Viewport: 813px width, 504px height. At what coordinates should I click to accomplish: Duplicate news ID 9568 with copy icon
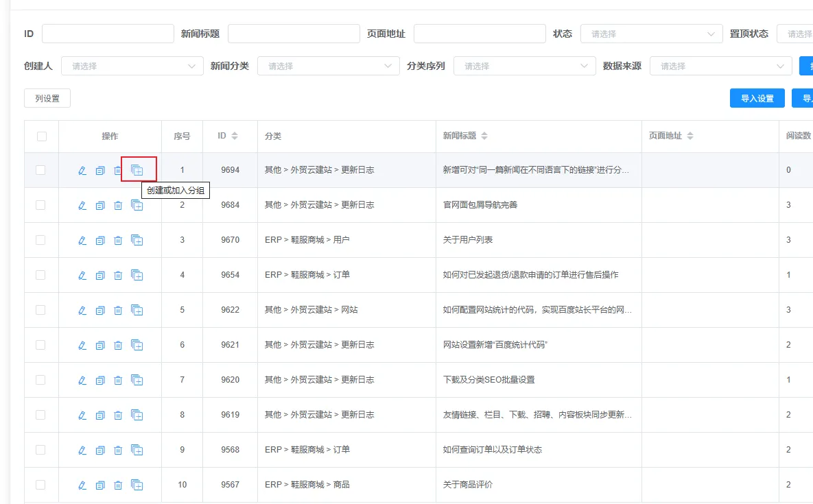(100, 450)
